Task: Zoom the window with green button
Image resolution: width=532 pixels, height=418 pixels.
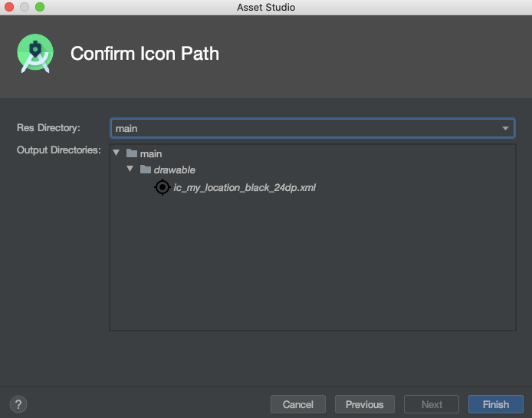Action: [40, 7]
